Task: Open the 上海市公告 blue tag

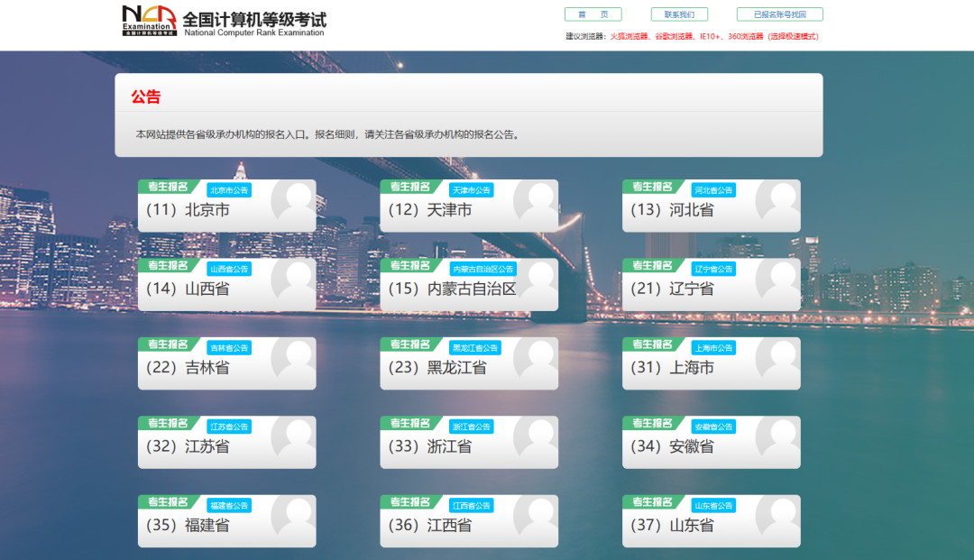Action: [713, 348]
